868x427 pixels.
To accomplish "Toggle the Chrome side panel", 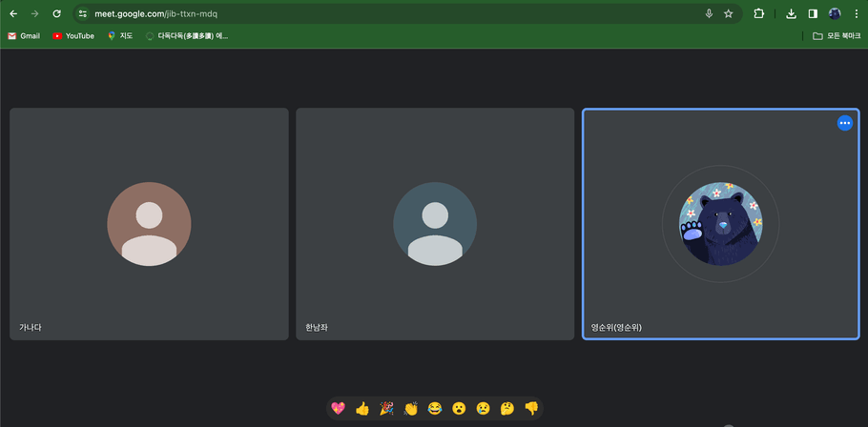I will point(813,14).
